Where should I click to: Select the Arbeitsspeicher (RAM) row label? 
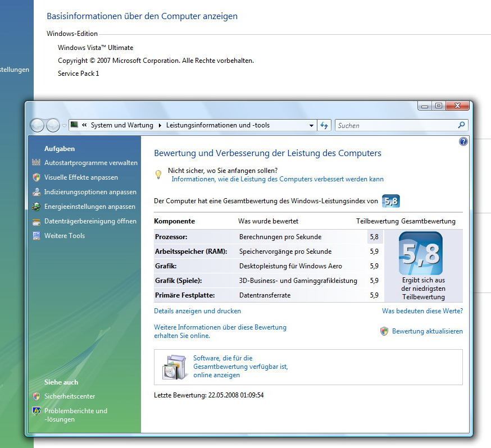click(x=191, y=251)
